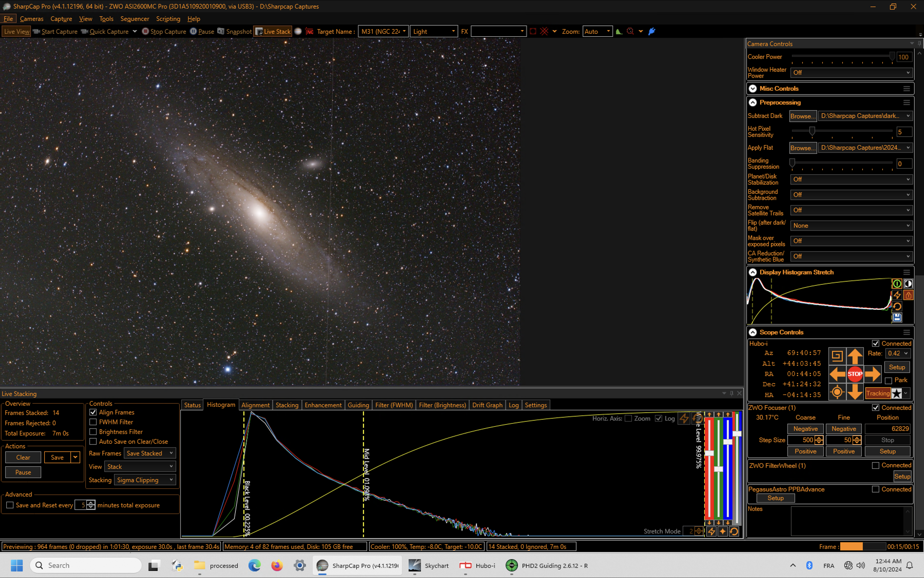Click the red magnifier focus icon in toolbar
The height and width of the screenshot is (578, 924).
pos(630,31)
